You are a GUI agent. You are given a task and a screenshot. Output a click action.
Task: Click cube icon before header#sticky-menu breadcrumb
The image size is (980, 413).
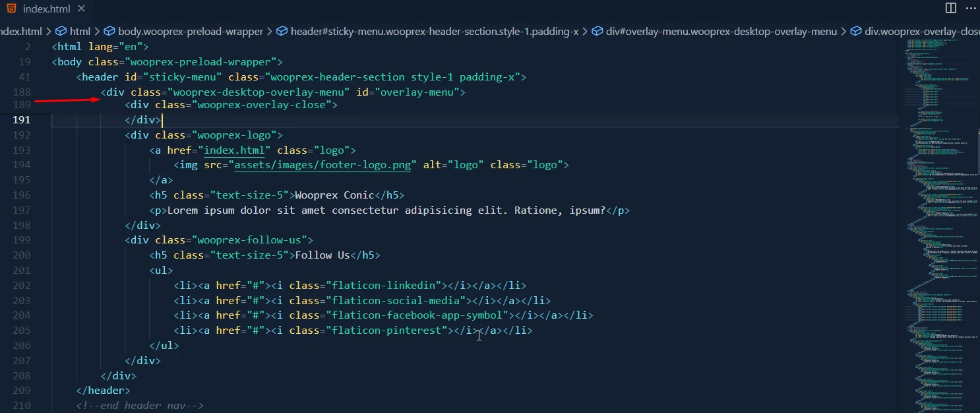pos(282,31)
